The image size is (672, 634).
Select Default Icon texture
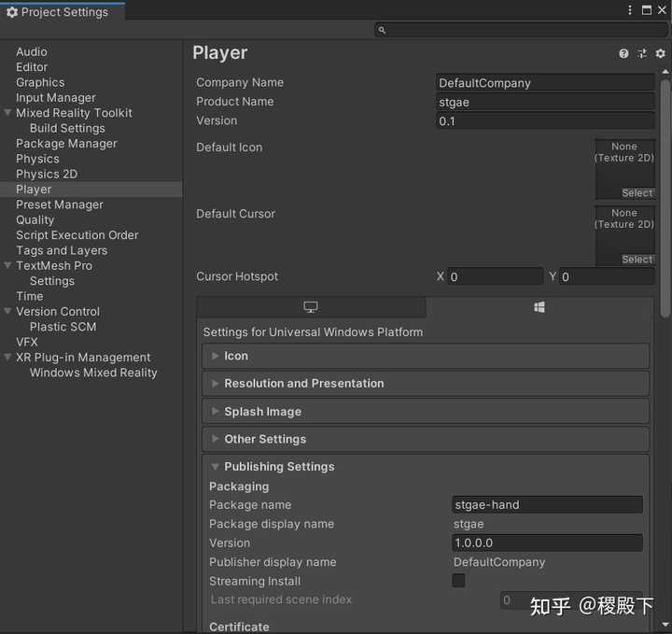[637, 193]
